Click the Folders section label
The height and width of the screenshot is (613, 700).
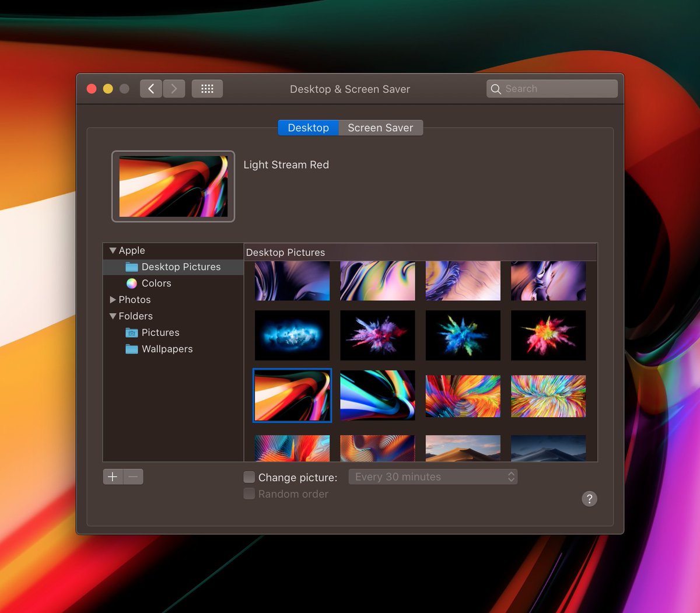(x=135, y=316)
